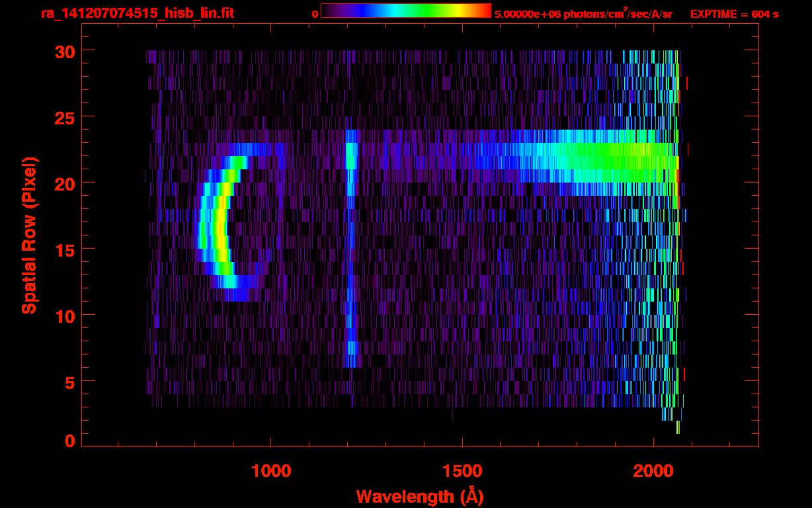Click the y-axis tick label 5
This screenshot has width=812, height=508.
[x=69, y=382]
